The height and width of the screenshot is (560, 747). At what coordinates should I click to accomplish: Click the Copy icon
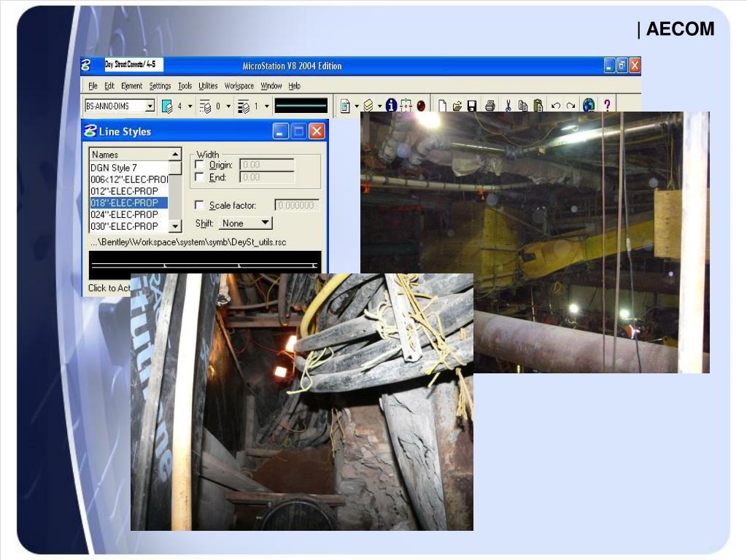pyautogui.click(x=523, y=106)
